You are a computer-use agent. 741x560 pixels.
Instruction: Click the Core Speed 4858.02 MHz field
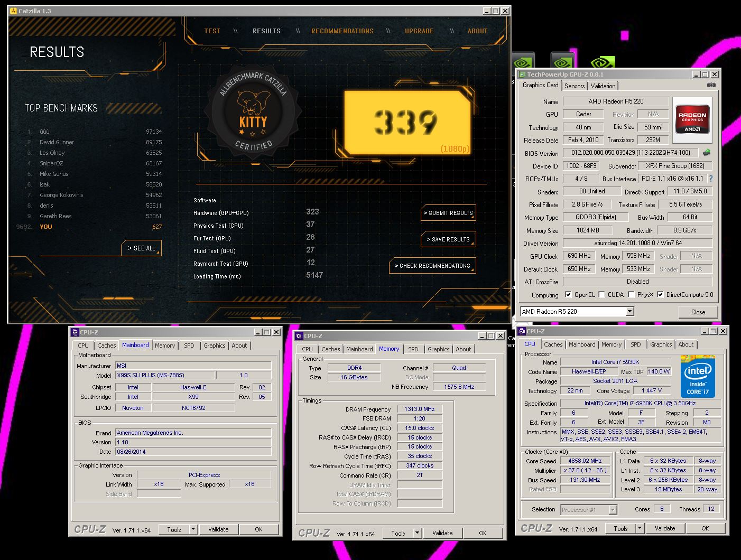[x=585, y=461]
